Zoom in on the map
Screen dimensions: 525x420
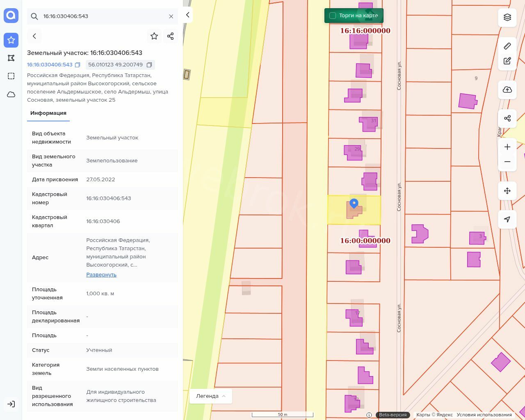[x=507, y=147]
